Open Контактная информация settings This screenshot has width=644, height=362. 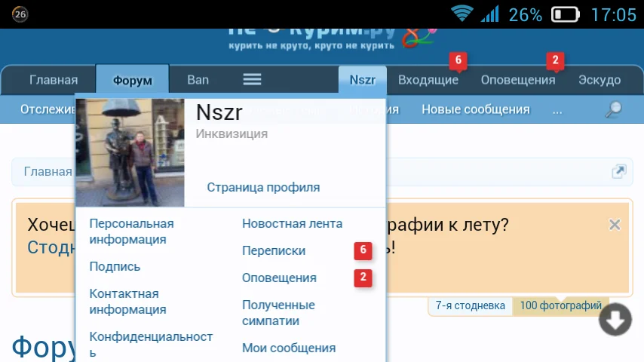tap(127, 302)
